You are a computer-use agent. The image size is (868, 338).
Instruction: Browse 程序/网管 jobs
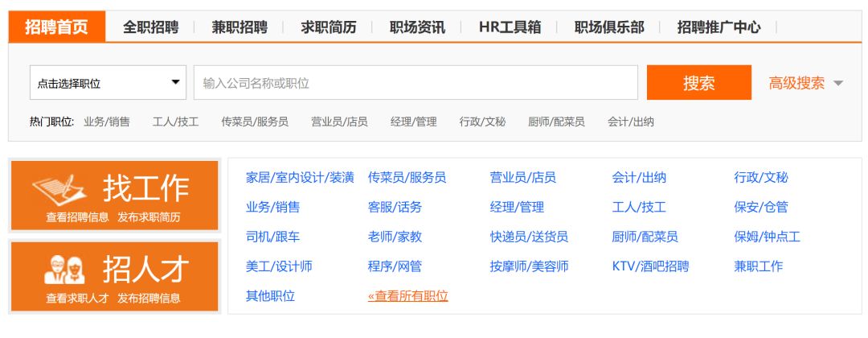395,266
